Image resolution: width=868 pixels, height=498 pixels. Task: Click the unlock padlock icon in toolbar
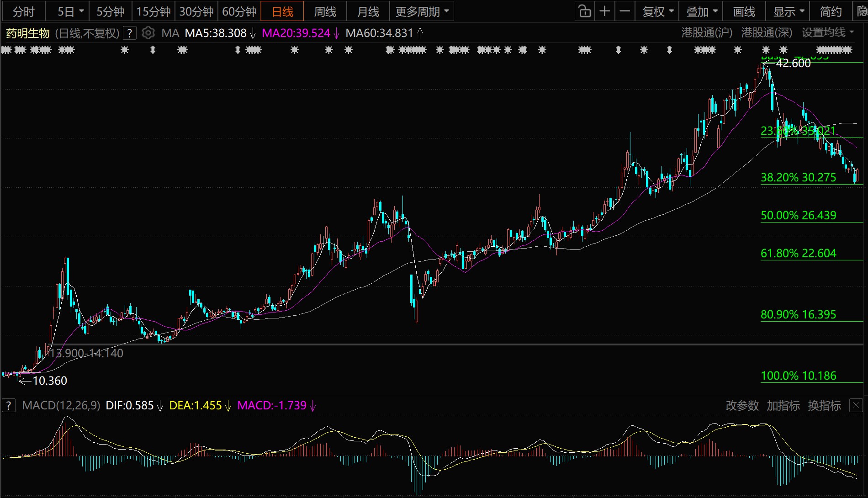point(584,11)
